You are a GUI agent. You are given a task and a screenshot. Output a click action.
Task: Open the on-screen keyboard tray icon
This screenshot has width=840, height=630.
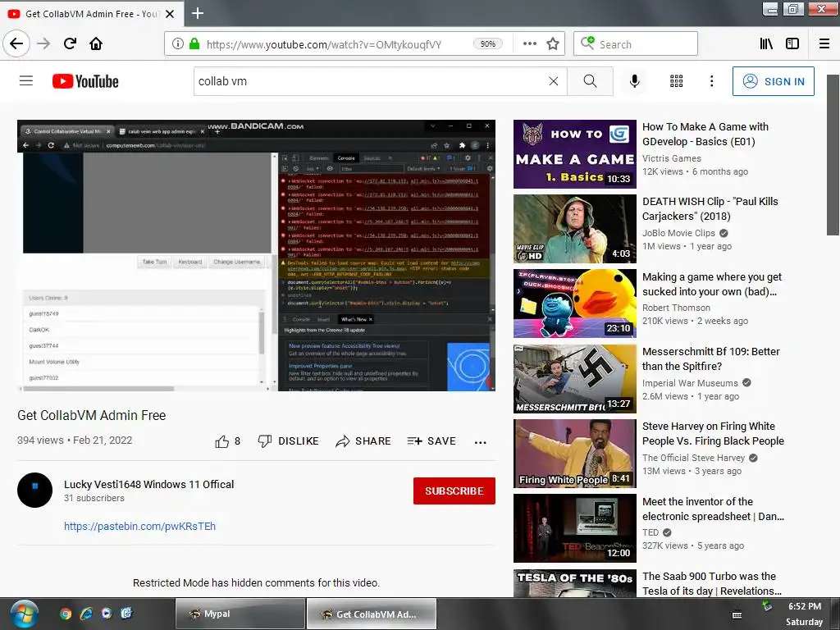pyautogui.click(x=737, y=615)
